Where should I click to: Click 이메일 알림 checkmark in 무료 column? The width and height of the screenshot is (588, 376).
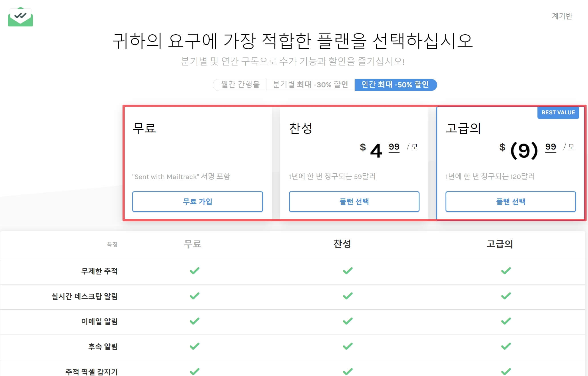click(194, 321)
